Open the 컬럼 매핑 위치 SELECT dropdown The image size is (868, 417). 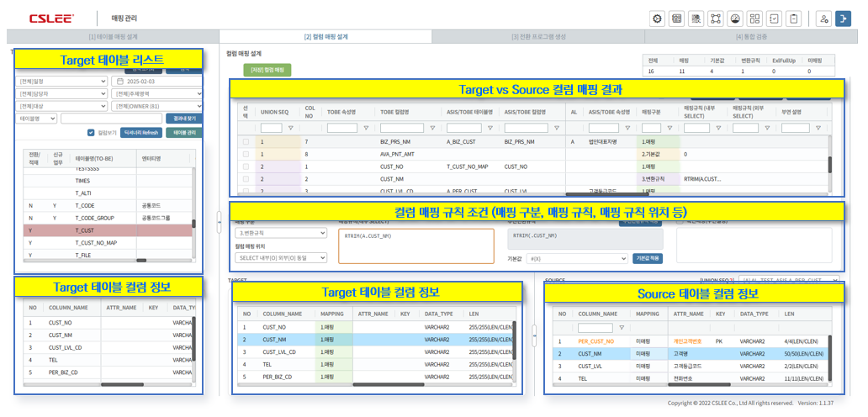pyautogui.click(x=281, y=258)
